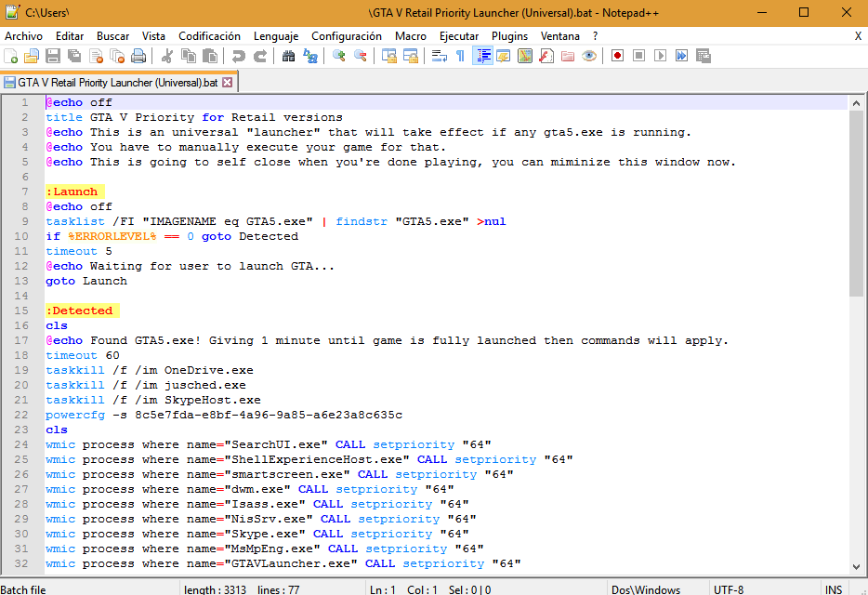Open the Editar menu
Image resolution: width=868 pixels, height=595 pixels.
coord(70,36)
